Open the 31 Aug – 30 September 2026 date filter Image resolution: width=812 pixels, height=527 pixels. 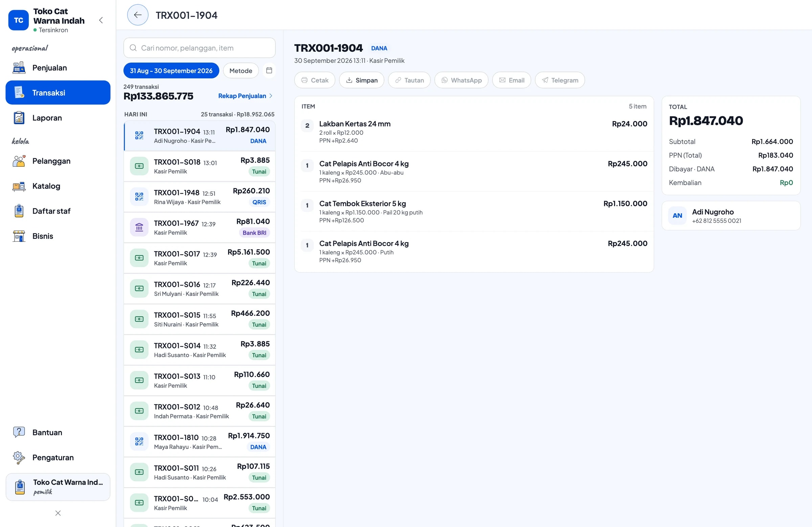pos(171,71)
